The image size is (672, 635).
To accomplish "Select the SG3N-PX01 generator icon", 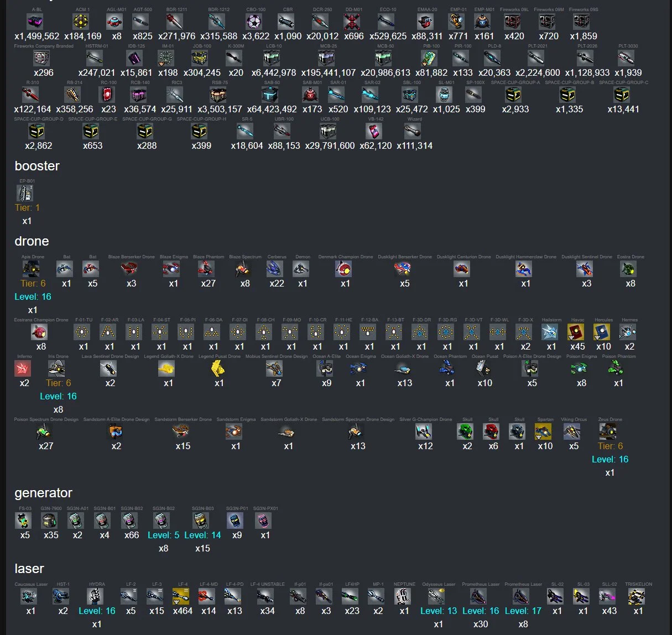I will click(x=264, y=520).
